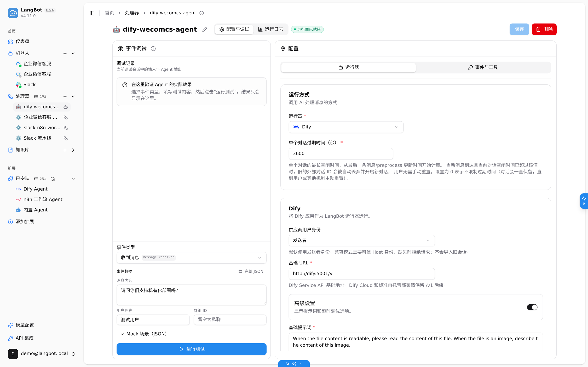Viewport: 588px width, 367px height.
Task: Switch to 完整 JSON view
Action: tap(251, 272)
